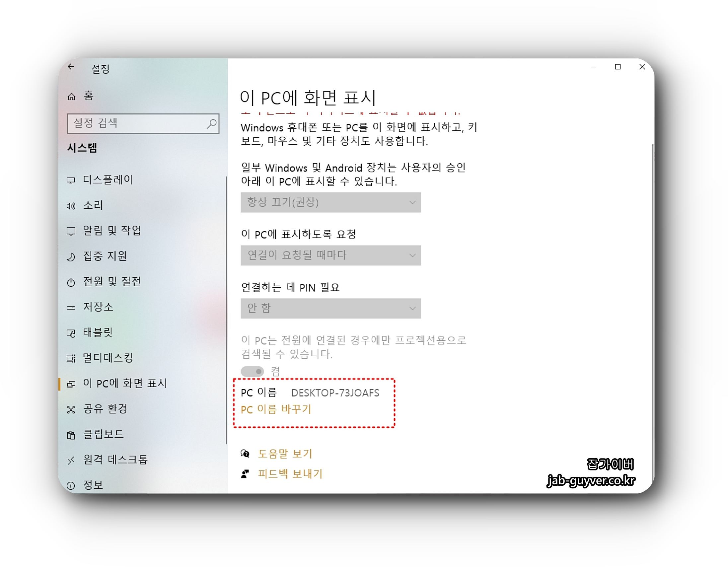
Task: Select the 집중 지원 focus assist icon
Action: (x=72, y=256)
